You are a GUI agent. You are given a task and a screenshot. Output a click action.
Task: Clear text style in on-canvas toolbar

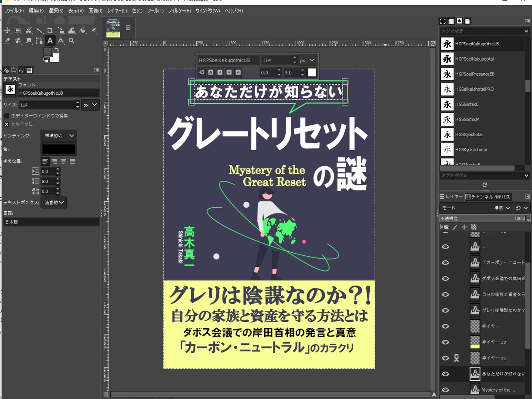pyautogui.click(x=201, y=72)
